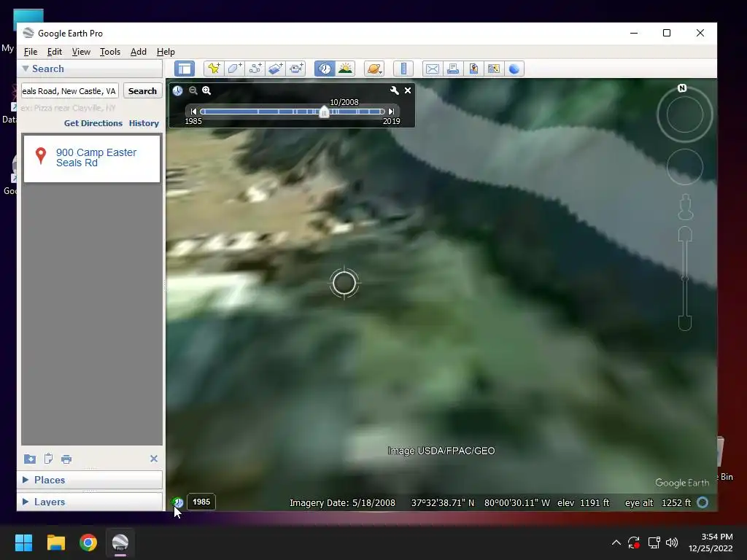Click the Print toolbar icon
The image size is (747, 560).
pos(452,69)
